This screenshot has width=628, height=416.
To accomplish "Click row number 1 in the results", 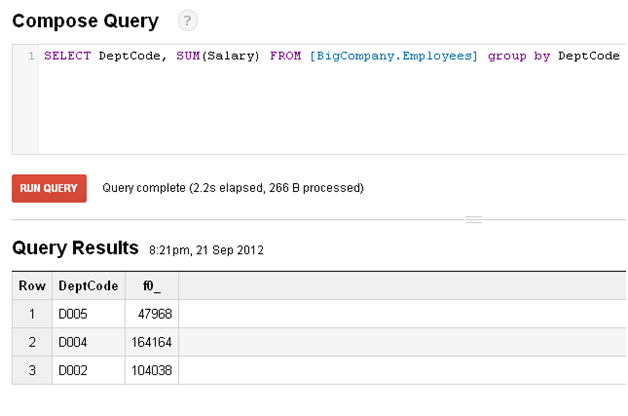I will tap(32, 314).
